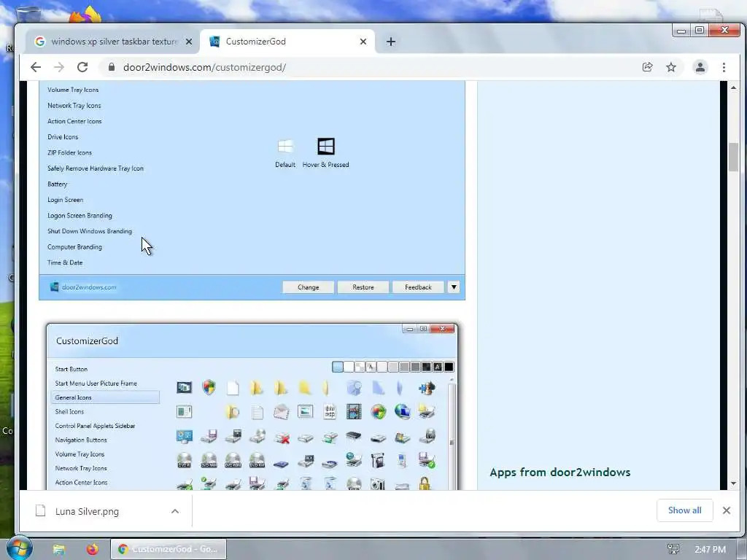The height and width of the screenshot is (560, 747).
Task: Close the CustomizerGod tab
Action: point(363,42)
